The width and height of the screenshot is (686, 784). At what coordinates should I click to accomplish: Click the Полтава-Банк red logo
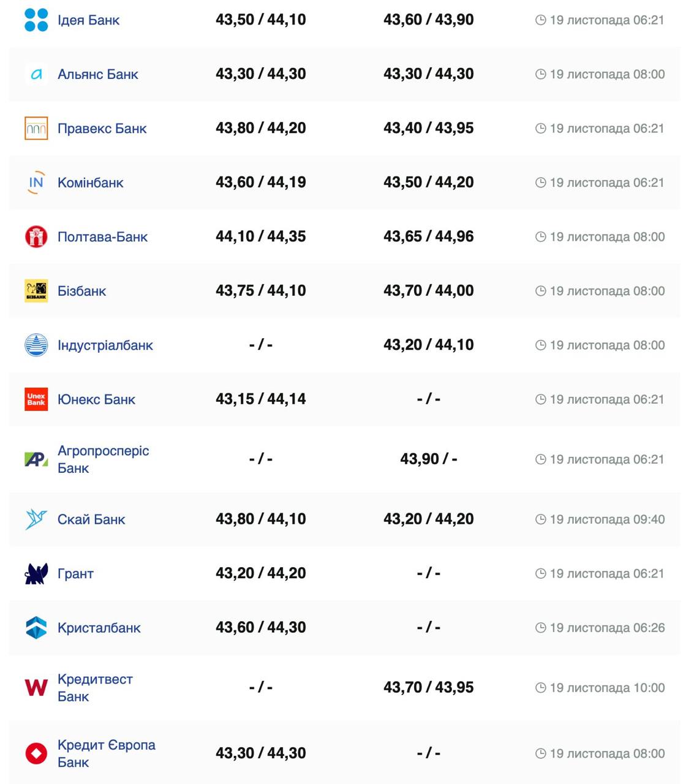[36, 237]
